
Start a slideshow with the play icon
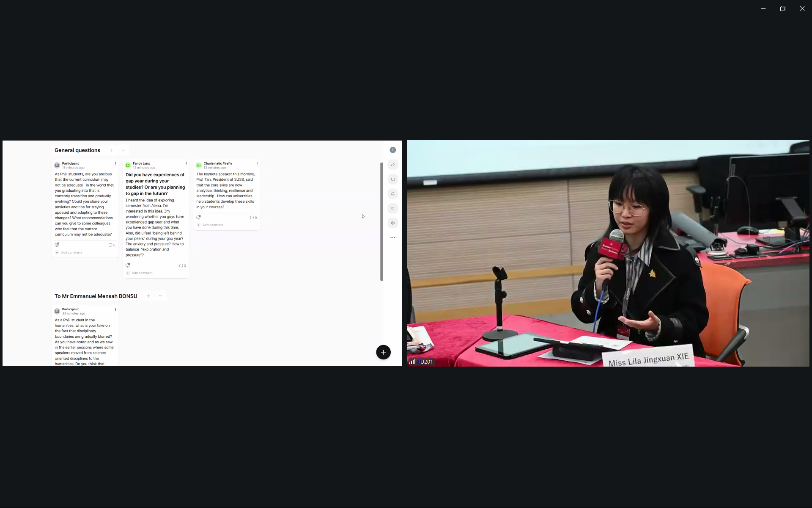click(392, 208)
